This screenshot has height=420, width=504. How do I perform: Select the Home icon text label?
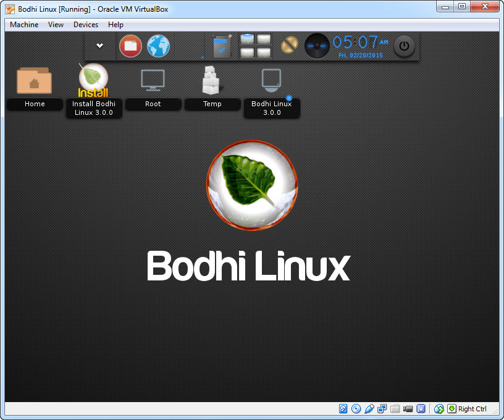tap(35, 104)
